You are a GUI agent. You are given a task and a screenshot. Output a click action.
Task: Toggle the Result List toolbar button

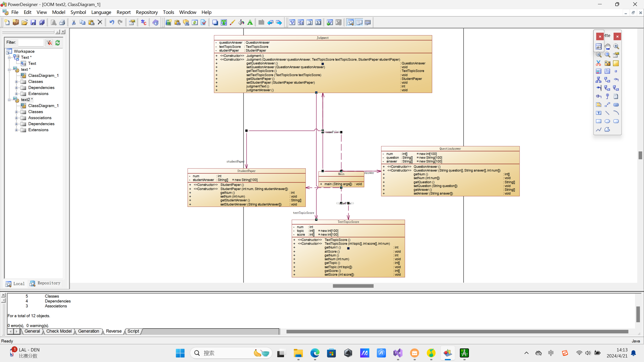tap(368, 22)
